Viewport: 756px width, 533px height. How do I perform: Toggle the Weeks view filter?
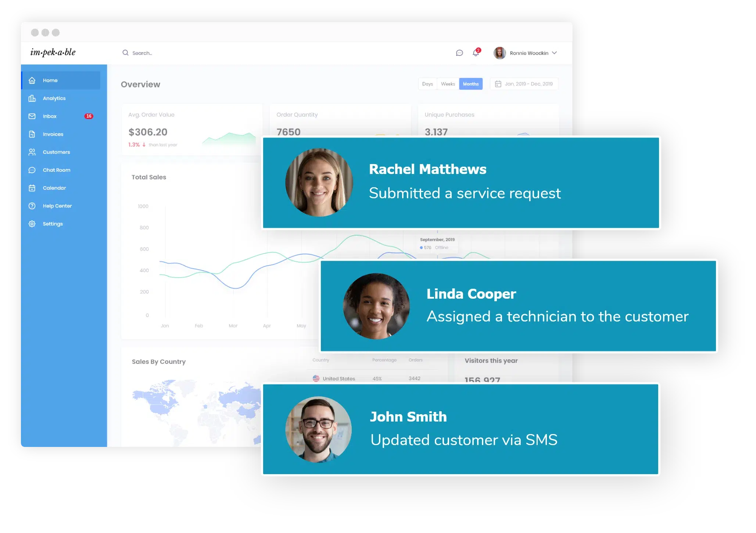pos(448,84)
